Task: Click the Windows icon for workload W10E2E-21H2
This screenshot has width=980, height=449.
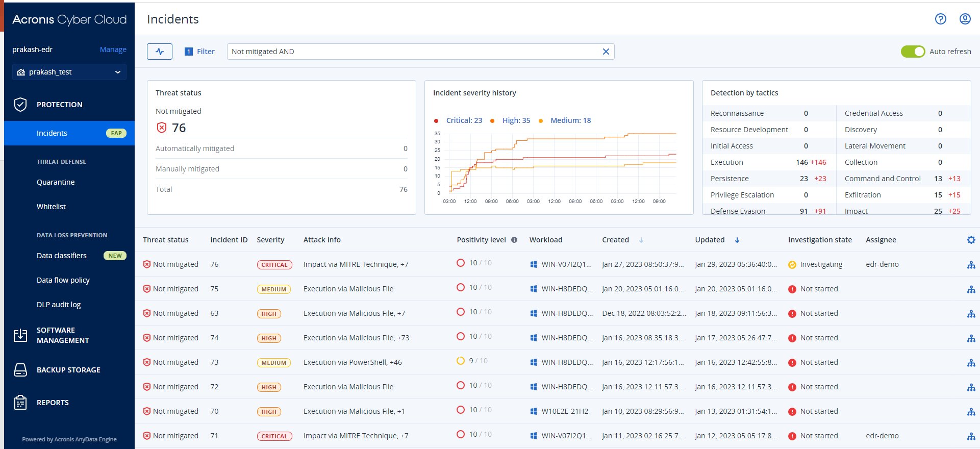Action: [x=533, y=411]
